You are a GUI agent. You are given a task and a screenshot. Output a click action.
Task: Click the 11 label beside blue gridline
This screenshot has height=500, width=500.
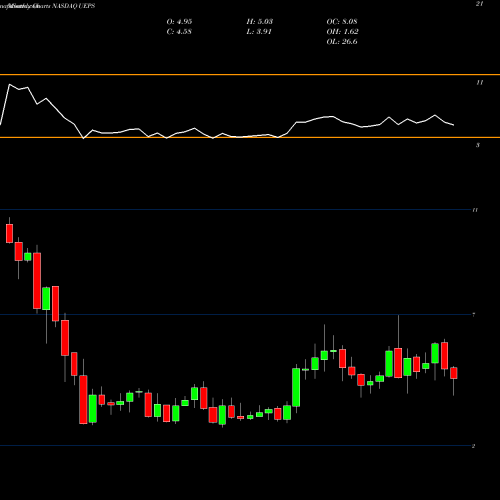(x=475, y=210)
